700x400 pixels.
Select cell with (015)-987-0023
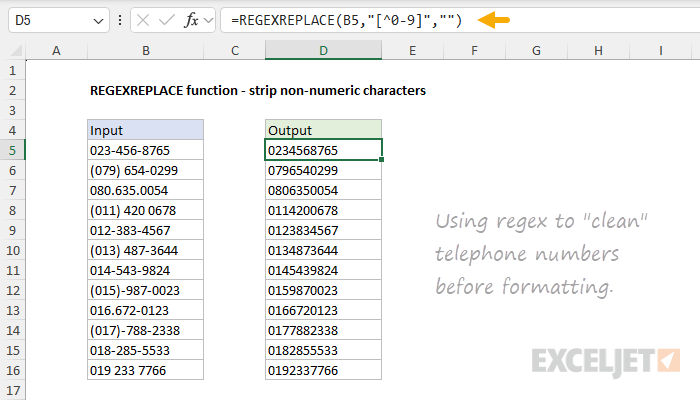(x=146, y=291)
